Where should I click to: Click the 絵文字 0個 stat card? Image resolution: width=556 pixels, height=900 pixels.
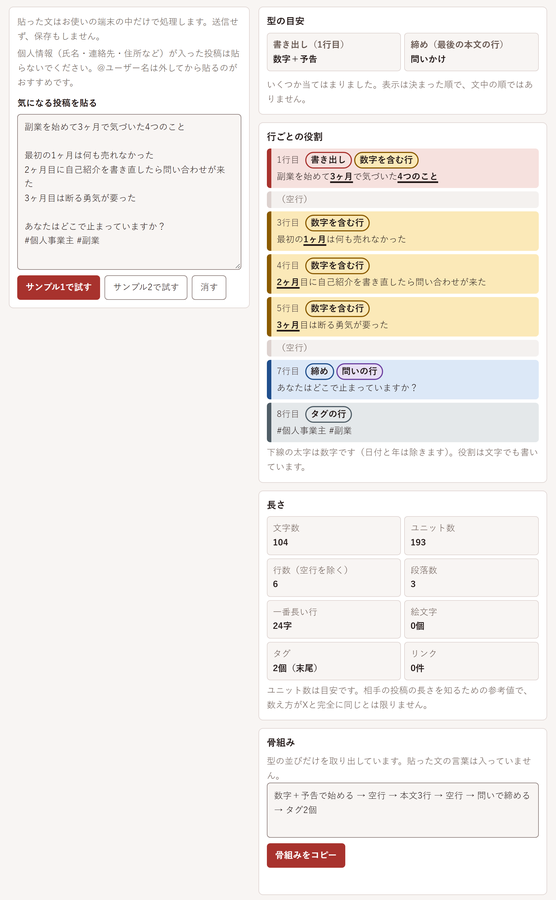471,619
